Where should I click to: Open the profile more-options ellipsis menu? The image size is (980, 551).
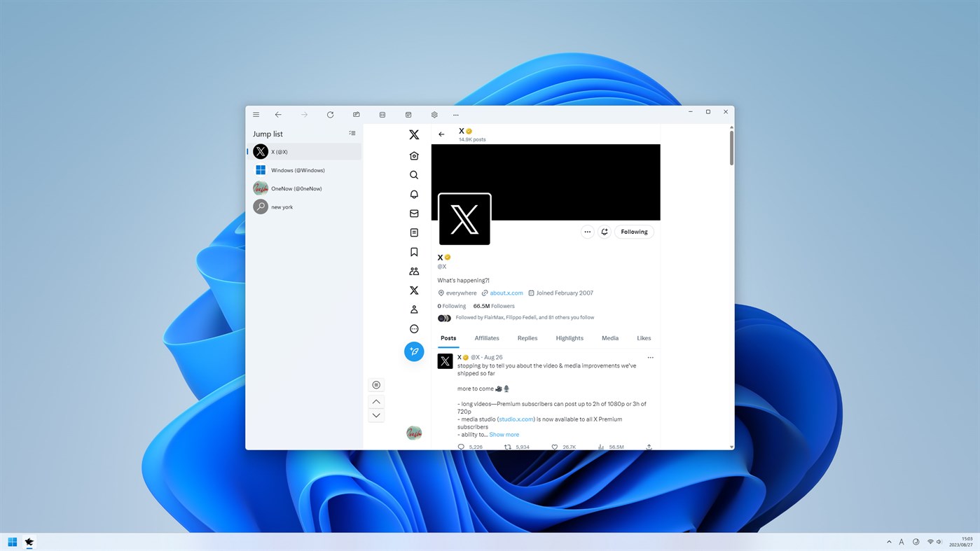(587, 231)
